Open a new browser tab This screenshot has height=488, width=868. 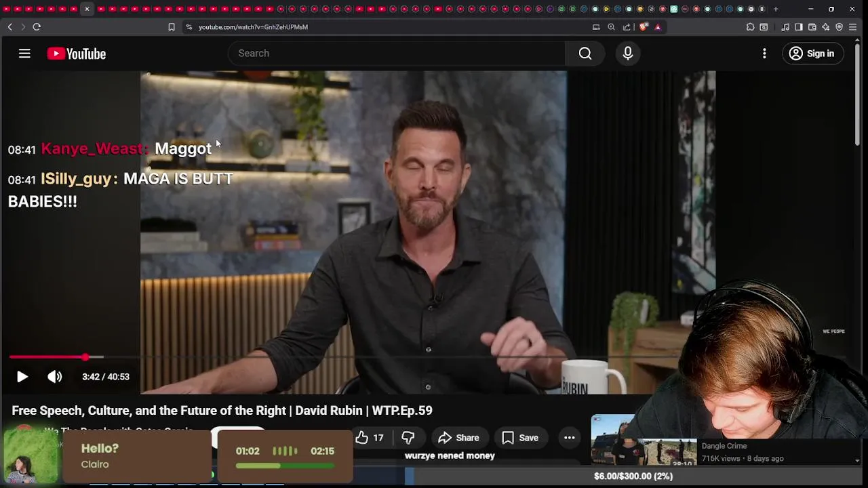(x=776, y=9)
